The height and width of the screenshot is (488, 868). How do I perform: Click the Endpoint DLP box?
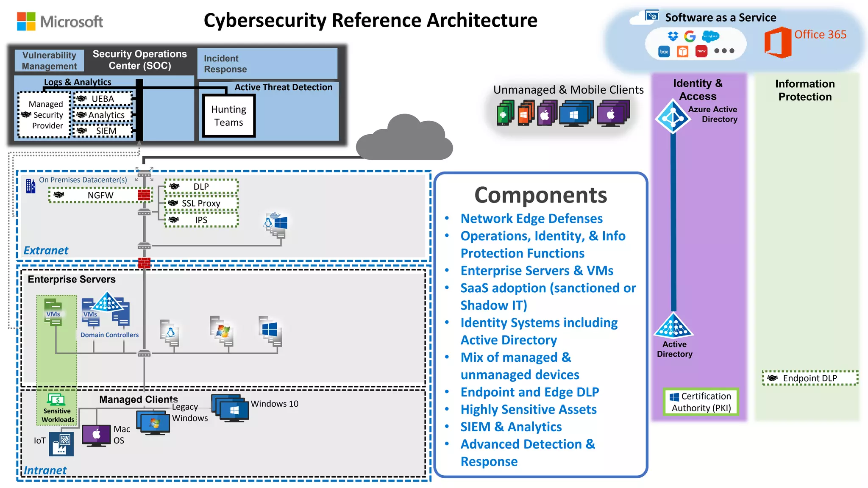click(810, 378)
